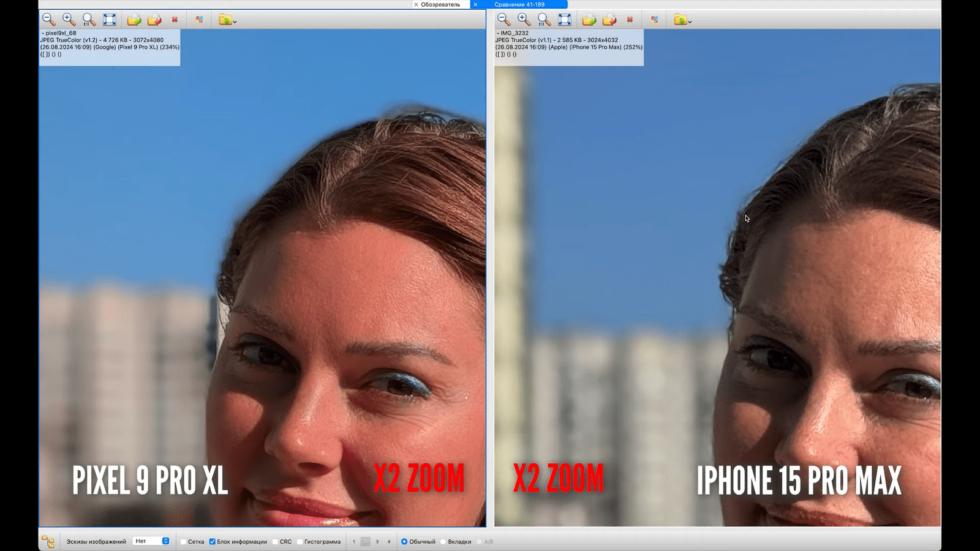Open previous file in the right pane
Viewport: 980px width, 551px height.
(x=609, y=20)
